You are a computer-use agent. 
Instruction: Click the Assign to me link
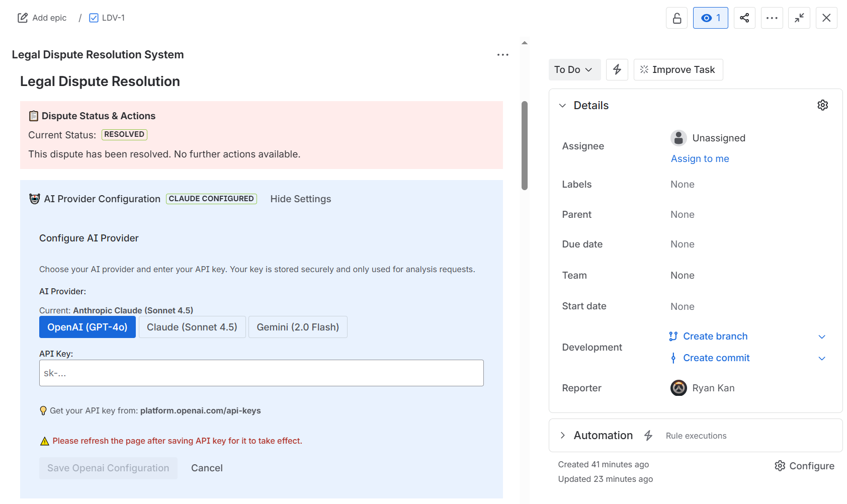(700, 159)
